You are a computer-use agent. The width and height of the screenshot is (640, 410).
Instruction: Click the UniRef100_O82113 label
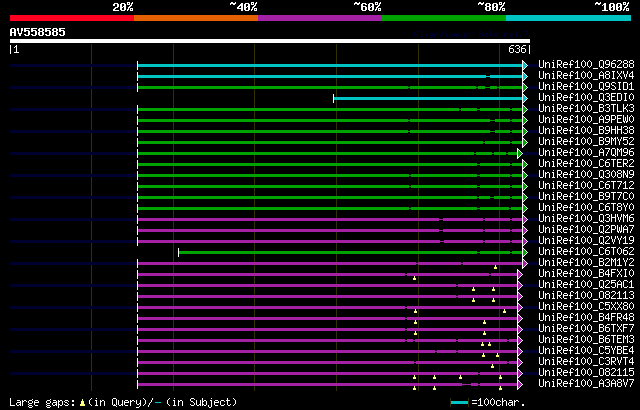[586, 296]
